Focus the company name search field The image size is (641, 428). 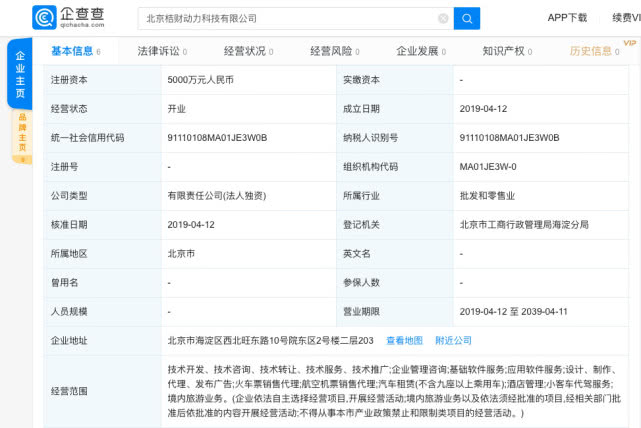[x=290, y=18]
